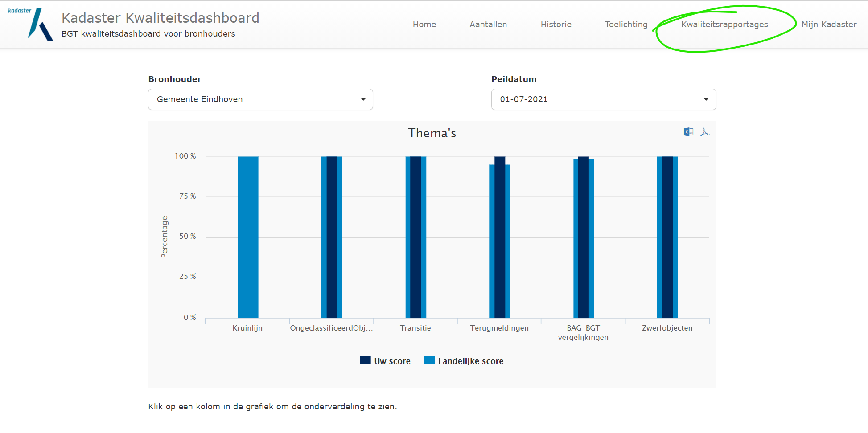Go to the Home menu item
868x433 pixels.
[424, 25]
